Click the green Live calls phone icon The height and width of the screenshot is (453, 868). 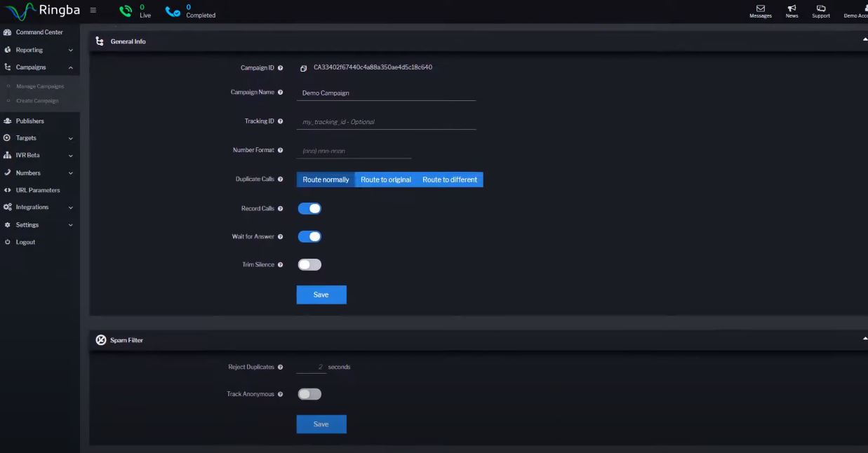click(126, 11)
